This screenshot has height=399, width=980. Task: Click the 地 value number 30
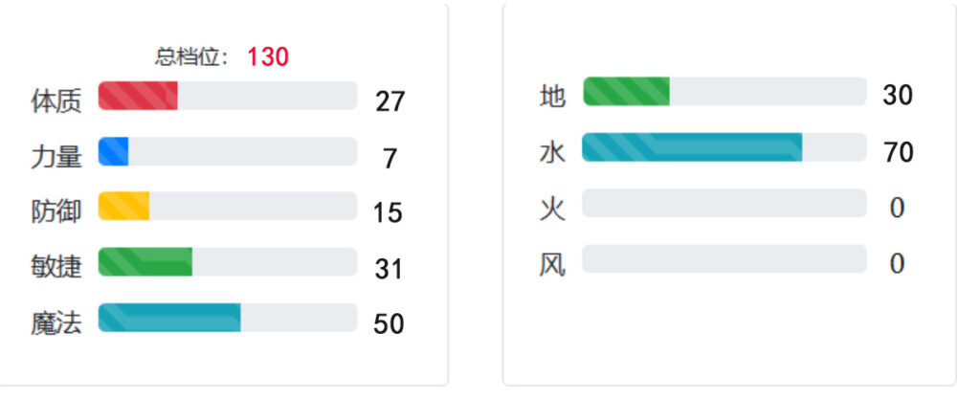898,96
